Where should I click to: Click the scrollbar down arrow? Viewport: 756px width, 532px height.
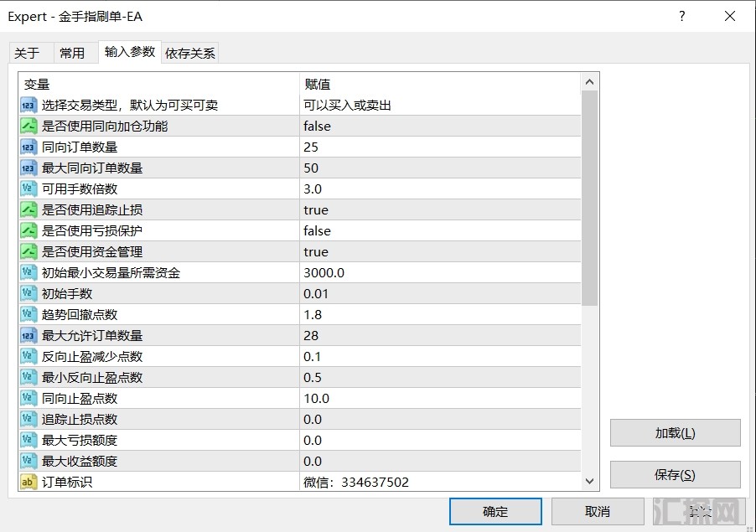click(x=589, y=481)
